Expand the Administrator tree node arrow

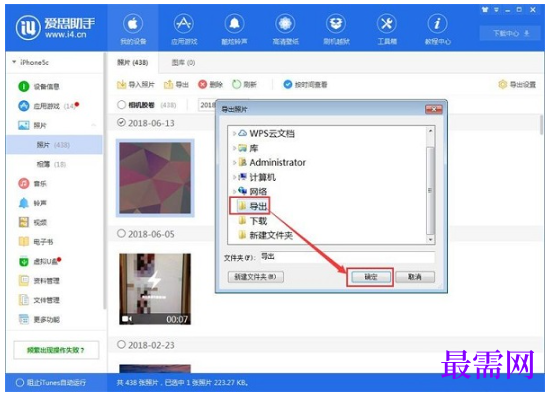(234, 163)
